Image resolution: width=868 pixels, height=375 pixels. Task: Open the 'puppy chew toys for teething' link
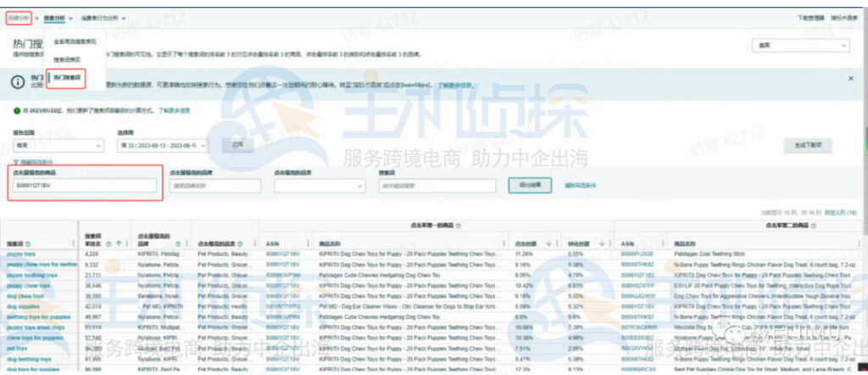point(42,265)
